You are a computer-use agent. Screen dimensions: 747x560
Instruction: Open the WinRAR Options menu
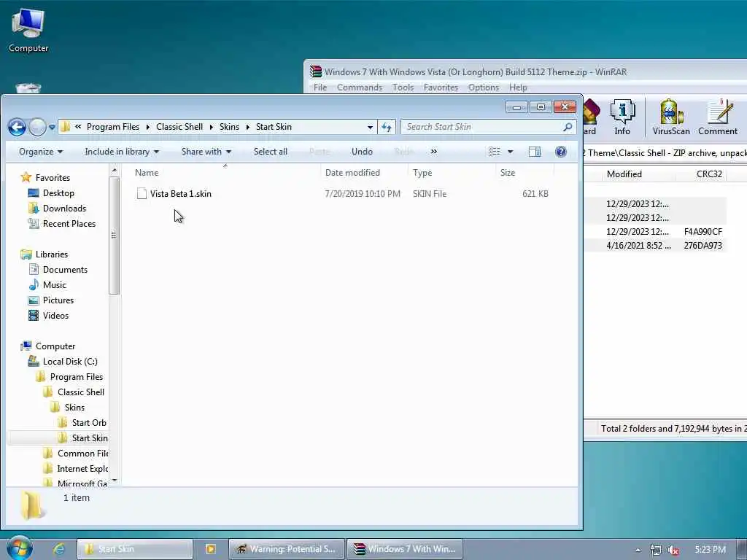point(483,87)
